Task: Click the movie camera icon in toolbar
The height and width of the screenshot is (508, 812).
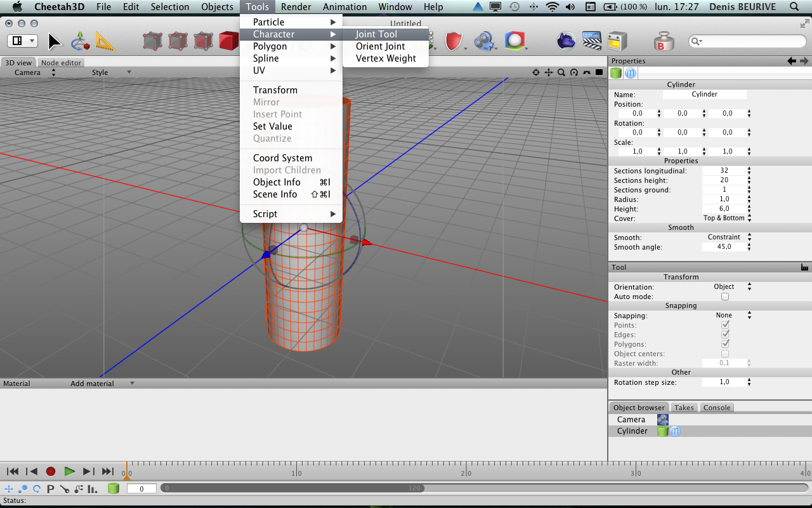Action: tap(484, 41)
